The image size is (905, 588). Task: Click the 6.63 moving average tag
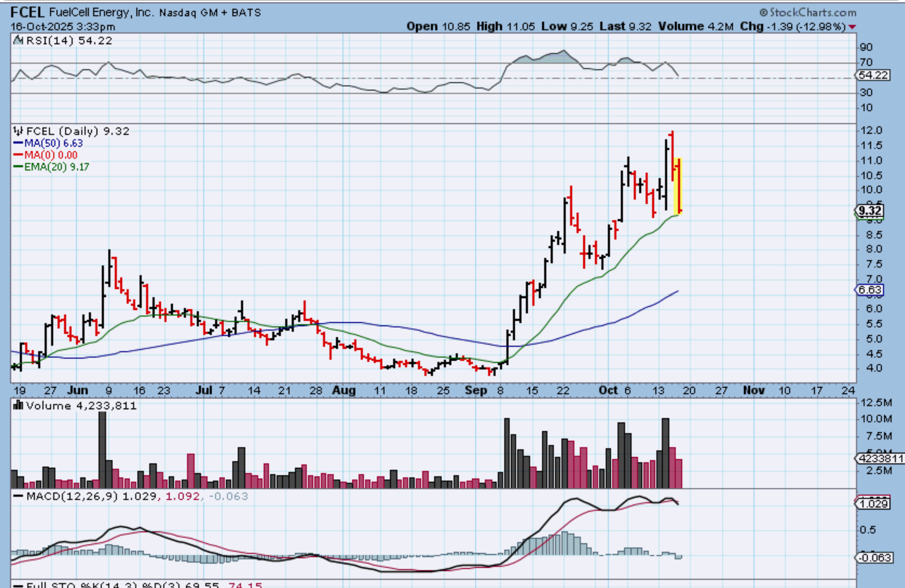coord(870,290)
